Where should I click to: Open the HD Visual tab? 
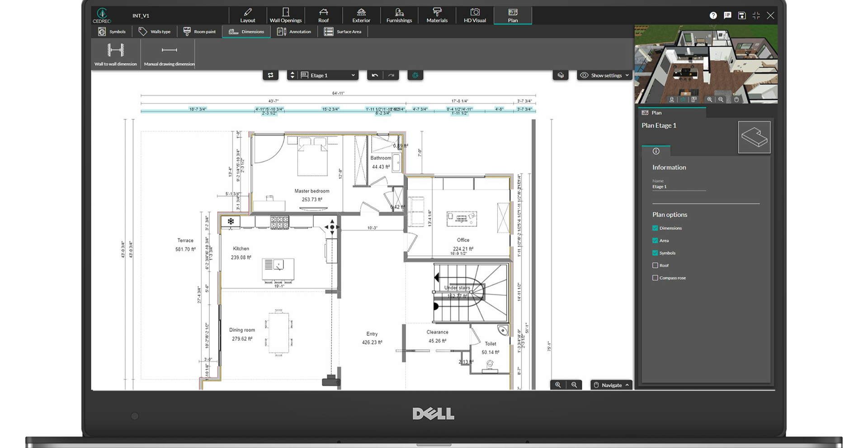click(475, 15)
